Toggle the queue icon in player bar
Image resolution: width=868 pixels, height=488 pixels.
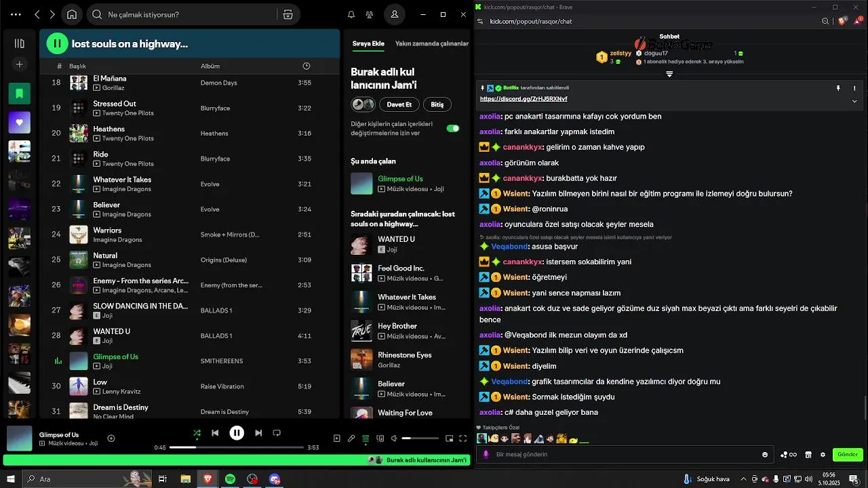(x=366, y=439)
